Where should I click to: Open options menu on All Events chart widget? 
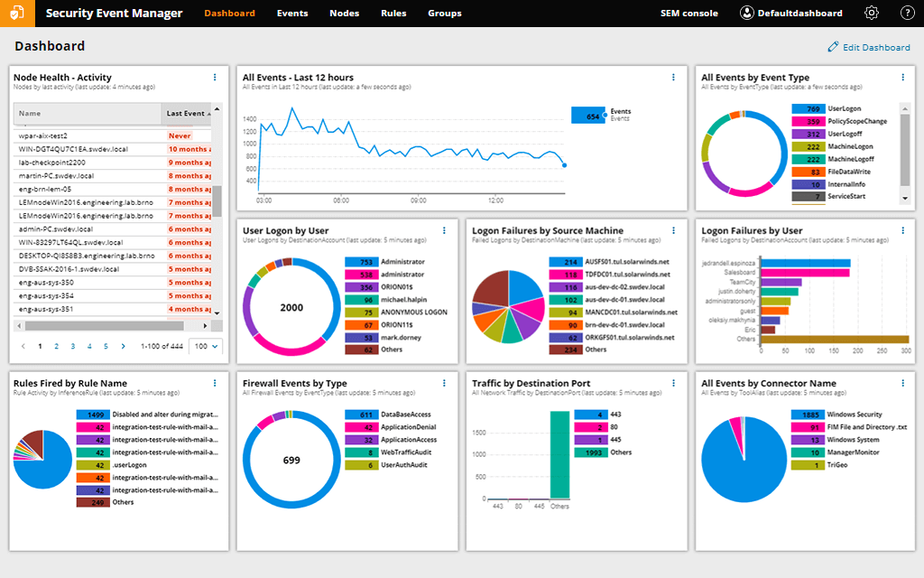click(673, 78)
